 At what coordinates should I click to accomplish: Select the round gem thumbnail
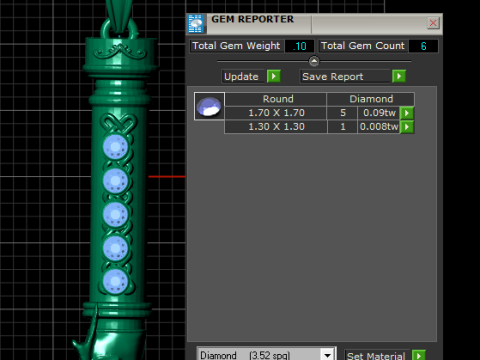[x=209, y=106]
